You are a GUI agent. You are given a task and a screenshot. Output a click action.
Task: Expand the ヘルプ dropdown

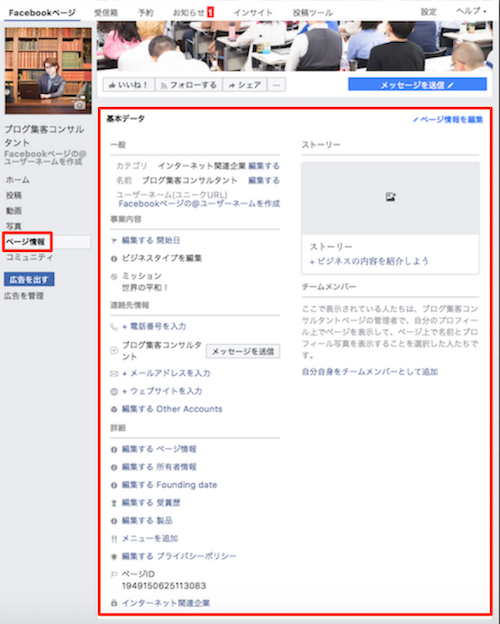(471, 11)
